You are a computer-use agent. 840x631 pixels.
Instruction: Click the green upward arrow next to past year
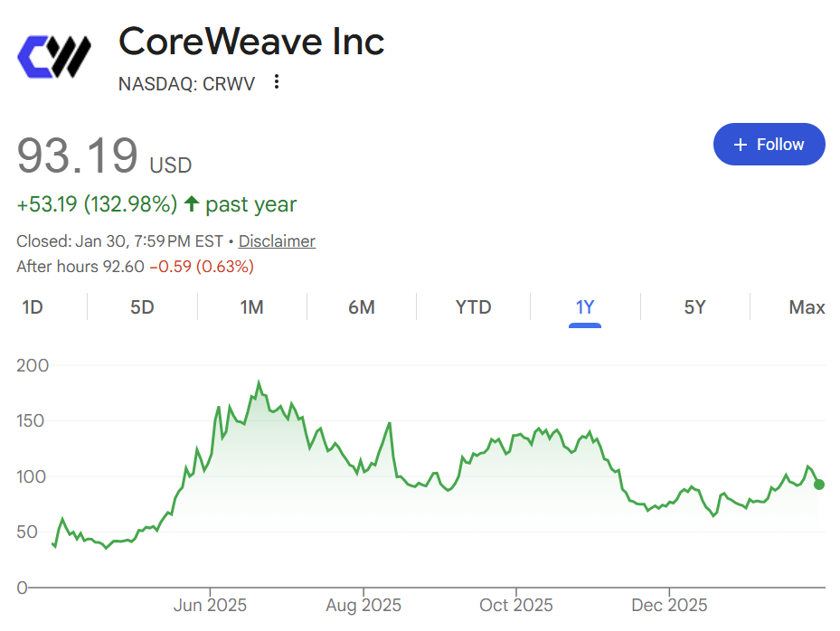click(x=192, y=203)
